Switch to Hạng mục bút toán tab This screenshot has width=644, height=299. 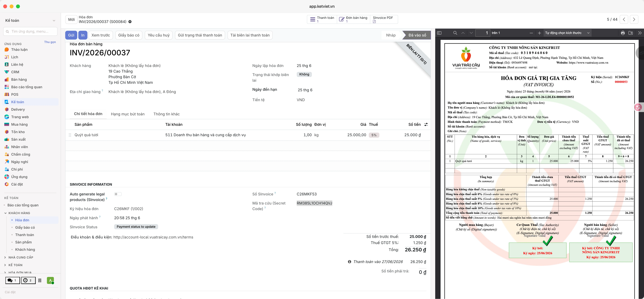coord(128,114)
